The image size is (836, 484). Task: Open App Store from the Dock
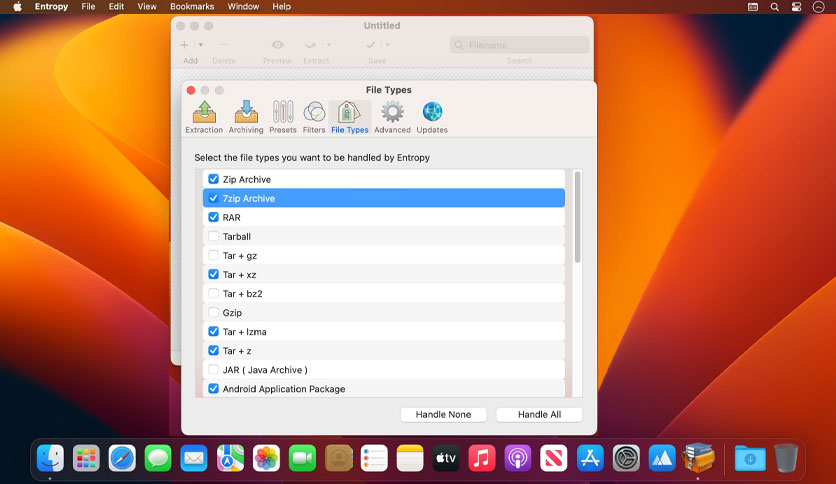(x=590, y=458)
